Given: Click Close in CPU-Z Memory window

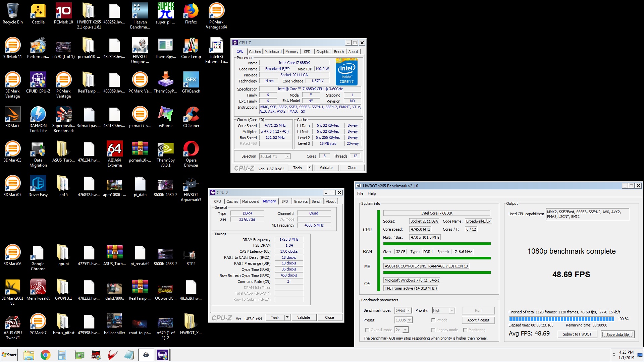Looking at the screenshot, I should point(329,317).
